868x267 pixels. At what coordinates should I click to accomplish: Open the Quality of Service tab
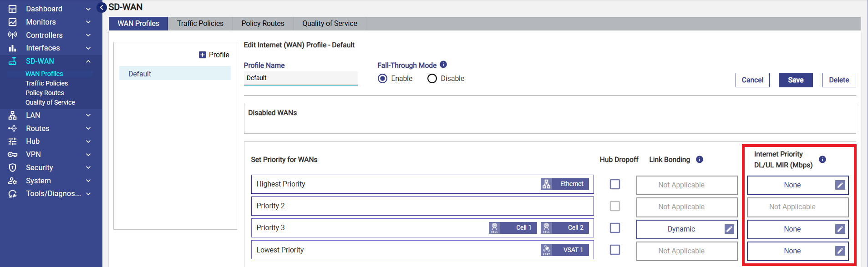329,24
